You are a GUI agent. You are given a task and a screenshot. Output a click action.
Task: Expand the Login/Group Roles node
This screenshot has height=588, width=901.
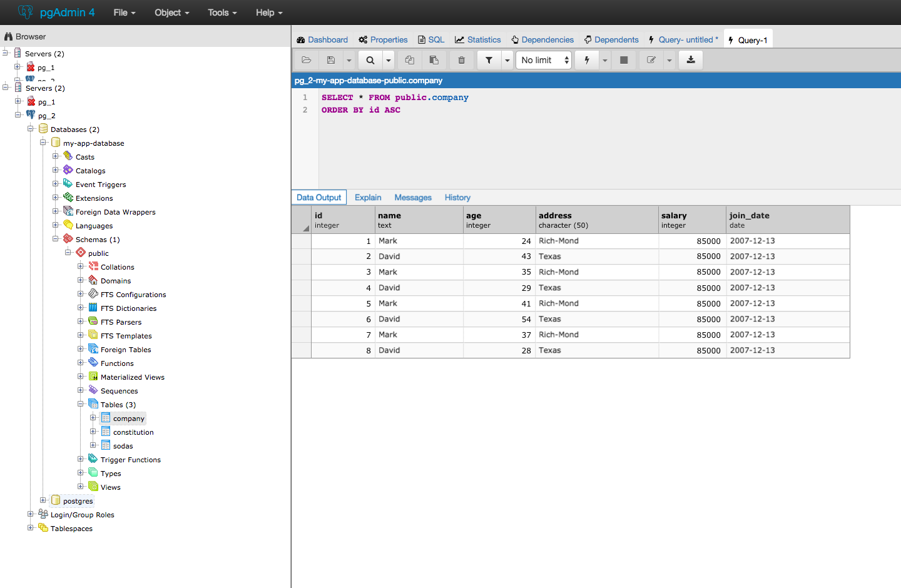(30, 514)
